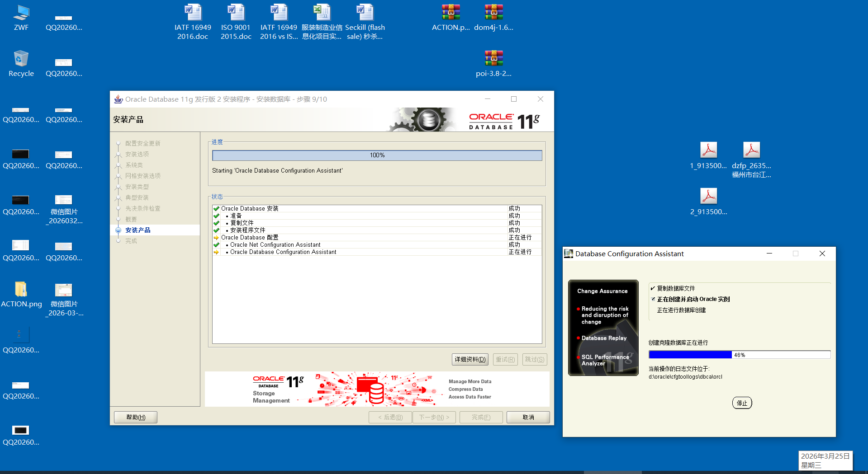This screenshot has width=868, height=474.
Task: Close the Database Configuration Assistant window
Action: [x=822, y=253]
